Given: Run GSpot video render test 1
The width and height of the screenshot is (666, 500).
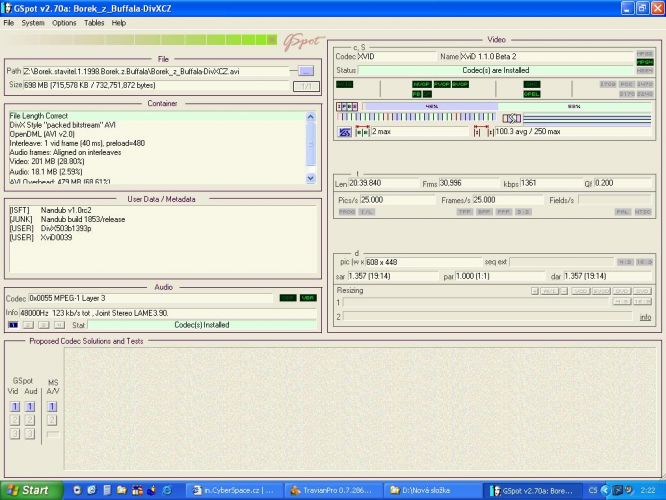Looking at the screenshot, I should 14,407.
